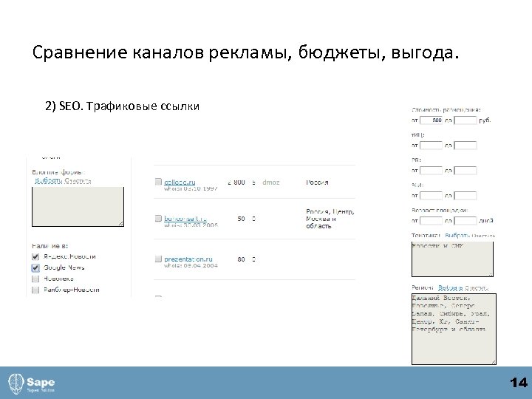532x399 pixels.
Task: Click Очистить link above the left empty textarea
Action: tap(78, 180)
